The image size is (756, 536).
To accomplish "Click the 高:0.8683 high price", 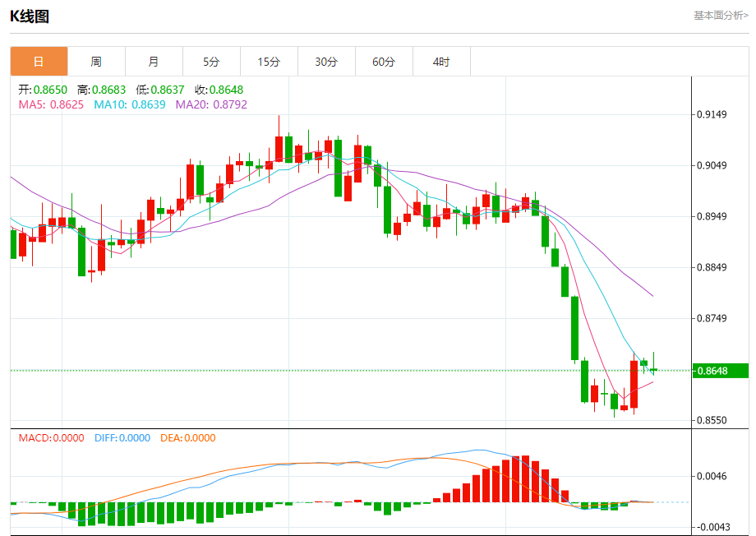I will 101,90.
